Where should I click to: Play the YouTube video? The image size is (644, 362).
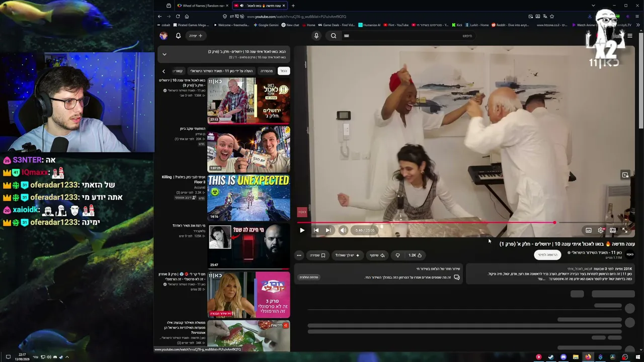pyautogui.click(x=302, y=230)
